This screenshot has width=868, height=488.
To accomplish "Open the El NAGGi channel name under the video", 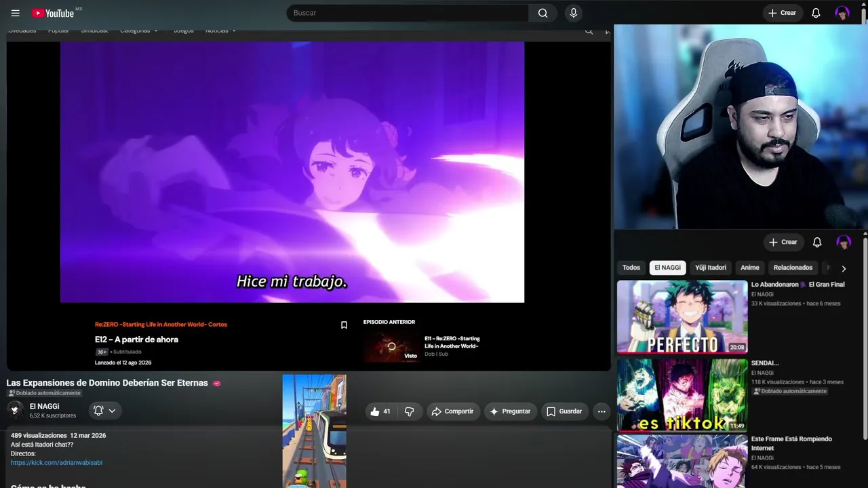I will (x=44, y=406).
